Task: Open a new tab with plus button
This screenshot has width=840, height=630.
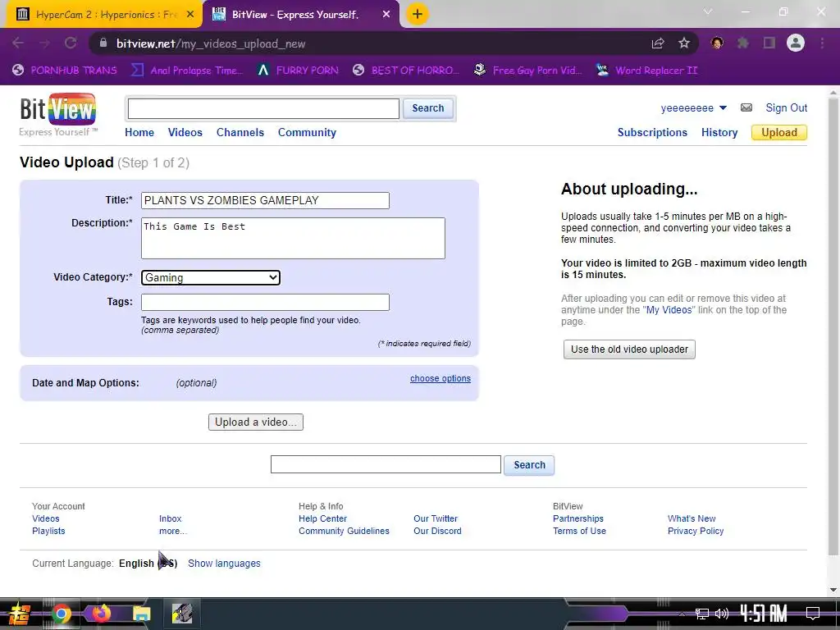Action: pyautogui.click(x=418, y=14)
